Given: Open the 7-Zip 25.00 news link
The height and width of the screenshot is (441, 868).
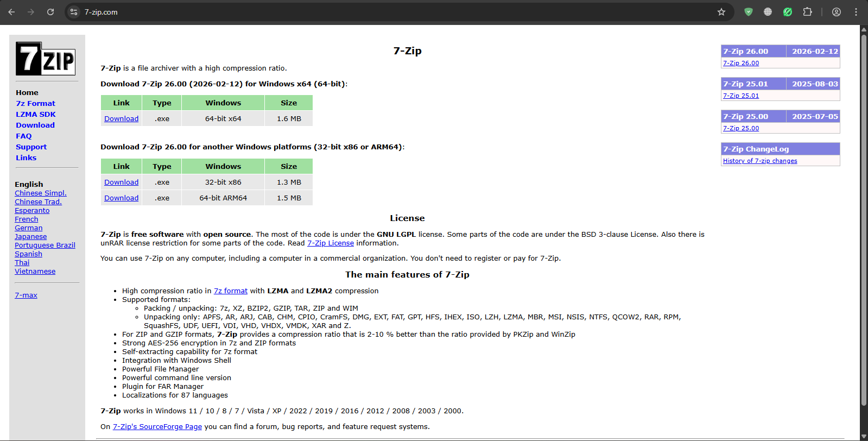Looking at the screenshot, I should point(741,128).
